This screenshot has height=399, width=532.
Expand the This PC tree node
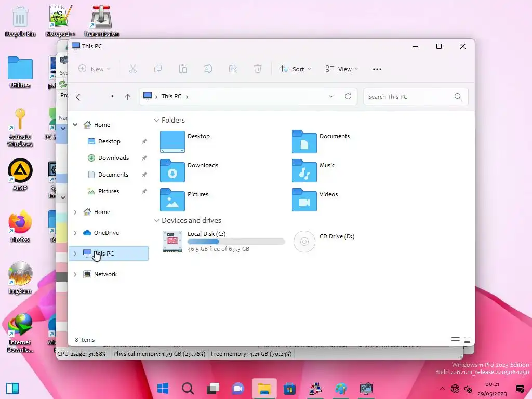[75, 254]
